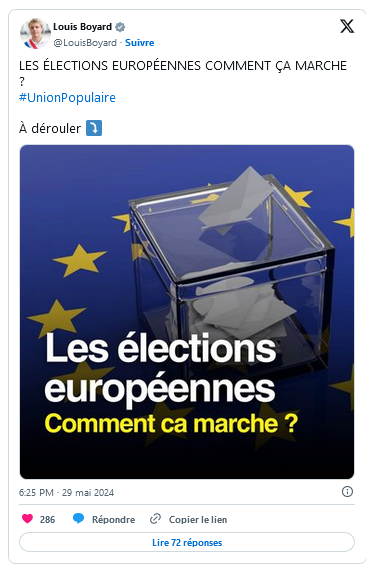Open Louis Boyard's profile picture
The height and width of the screenshot is (571, 371).
(x=35, y=34)
